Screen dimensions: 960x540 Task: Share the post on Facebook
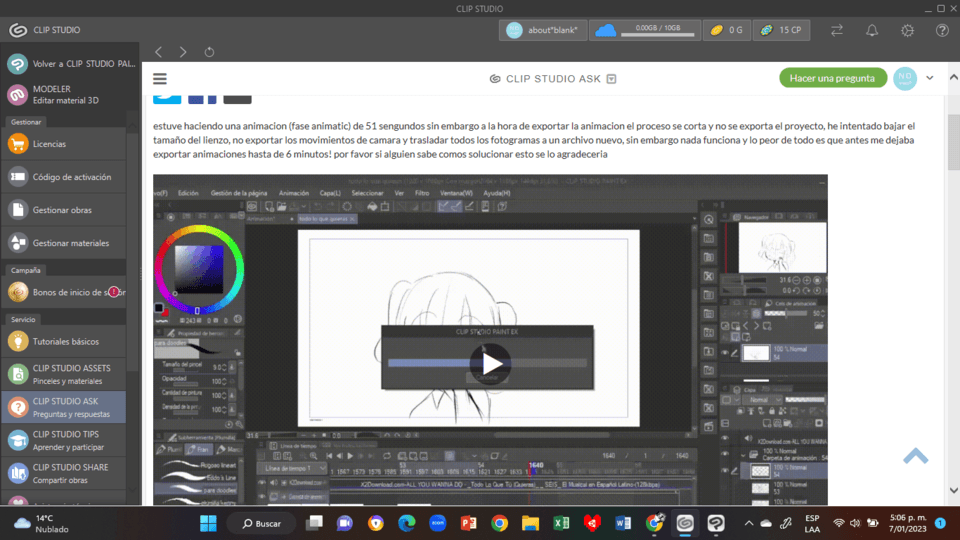(x=202, y=98)
